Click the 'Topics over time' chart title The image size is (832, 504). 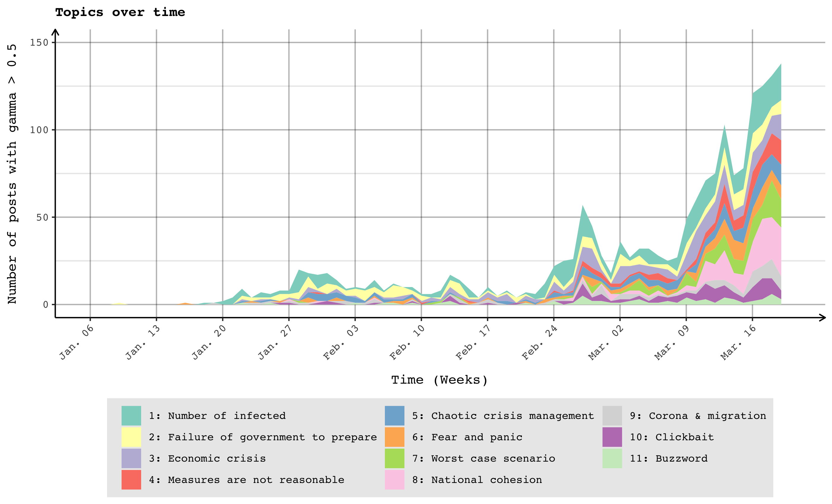[120, 12]
